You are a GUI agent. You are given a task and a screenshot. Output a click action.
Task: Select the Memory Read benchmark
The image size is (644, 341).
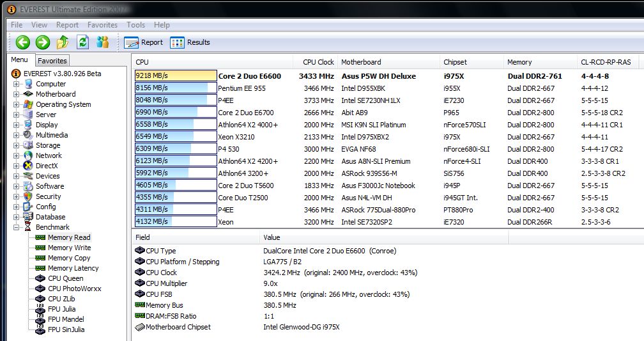click(69, 237)
